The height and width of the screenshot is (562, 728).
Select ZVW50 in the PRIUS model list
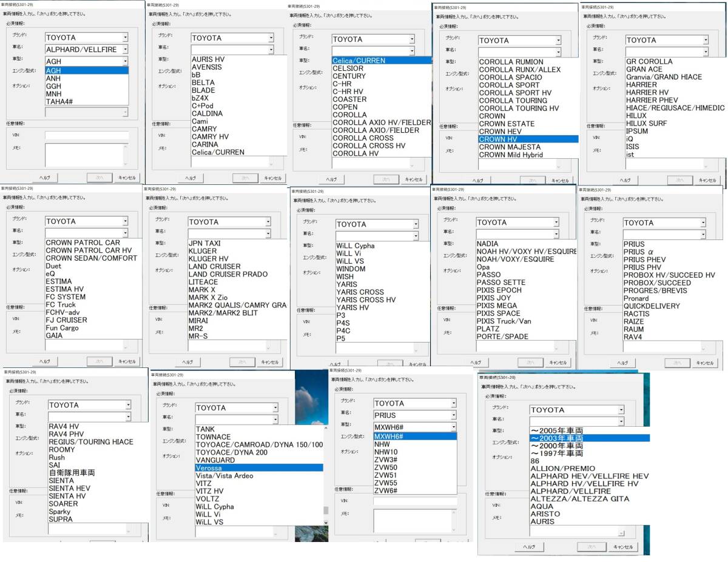click(x=386, y=467)
